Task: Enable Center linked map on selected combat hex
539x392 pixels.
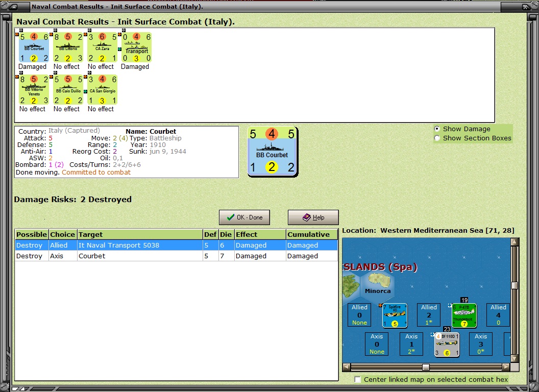Action: (358, 380)
